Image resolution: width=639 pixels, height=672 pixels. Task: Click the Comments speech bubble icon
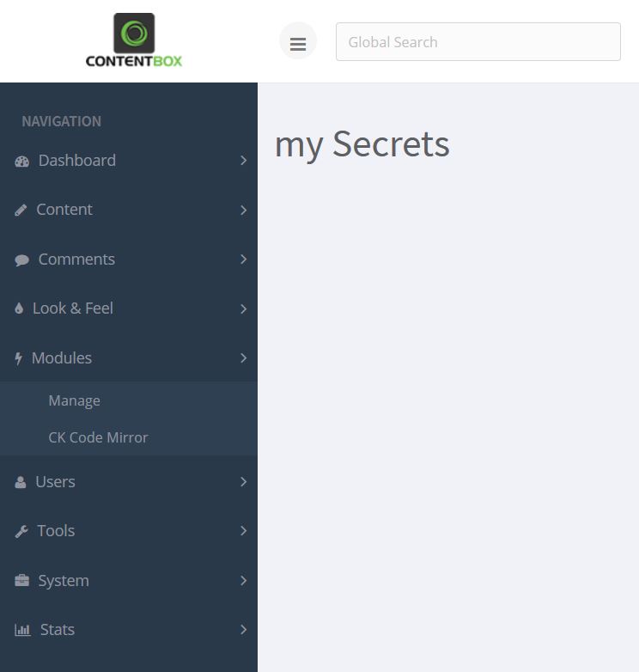[21, 260]
